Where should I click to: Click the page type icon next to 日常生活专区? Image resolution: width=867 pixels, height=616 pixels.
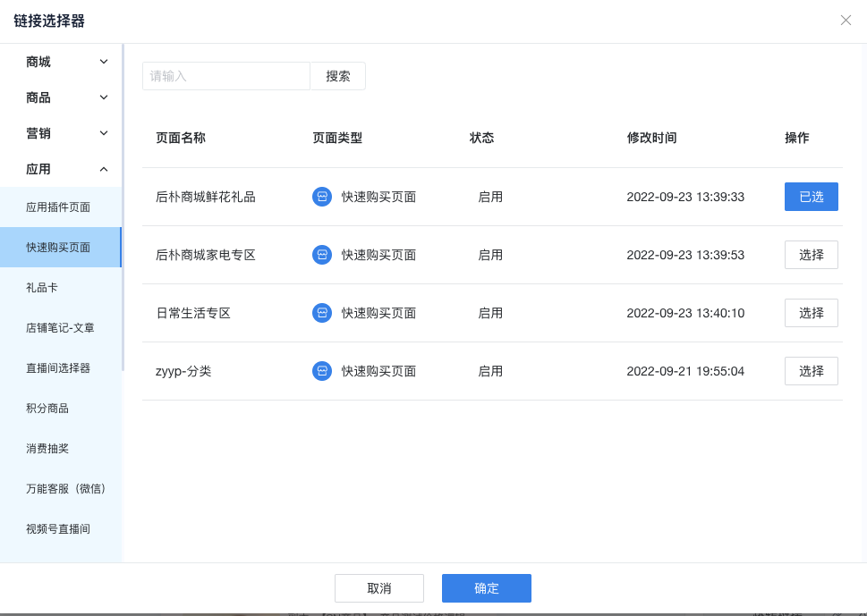322,313
